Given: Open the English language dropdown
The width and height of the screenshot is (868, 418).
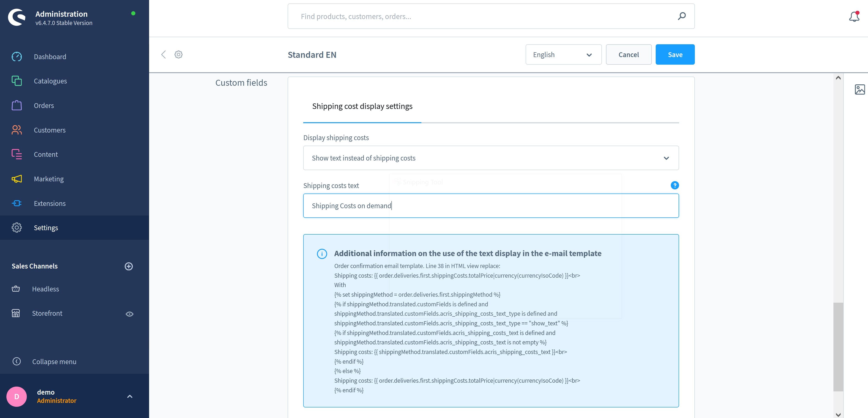Looking at the screenshot, I should (x=563, y=55).
